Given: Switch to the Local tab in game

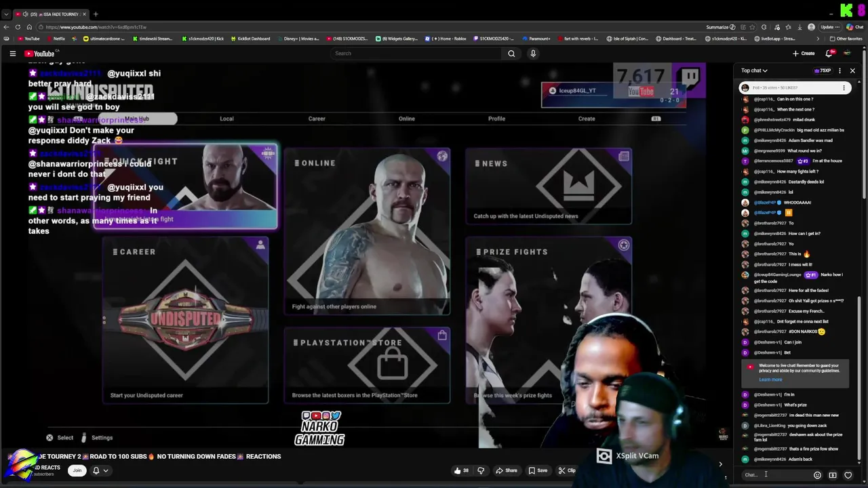Looking at the screenshot, I should point(226,119).
